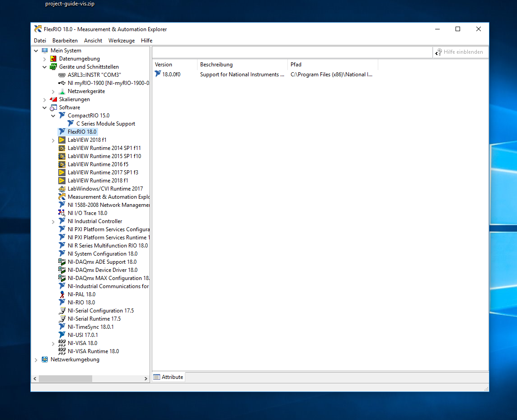Screen dimensions: 517x420
Task: Click the Netzwerkumgebung icon
Action: point(45,360)
